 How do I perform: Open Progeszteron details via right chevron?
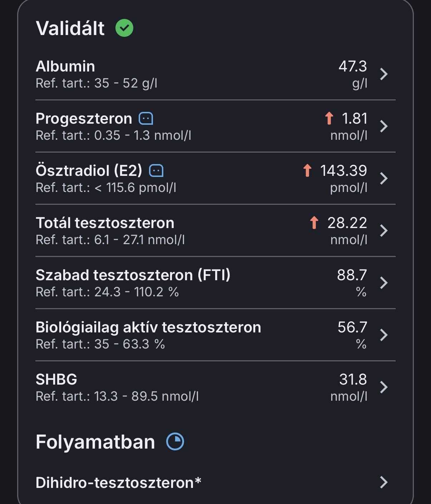pyautogui.click(x=384, y=126)
